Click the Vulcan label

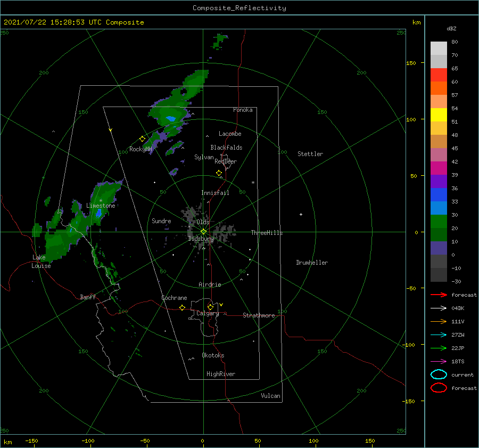point(271,396)
